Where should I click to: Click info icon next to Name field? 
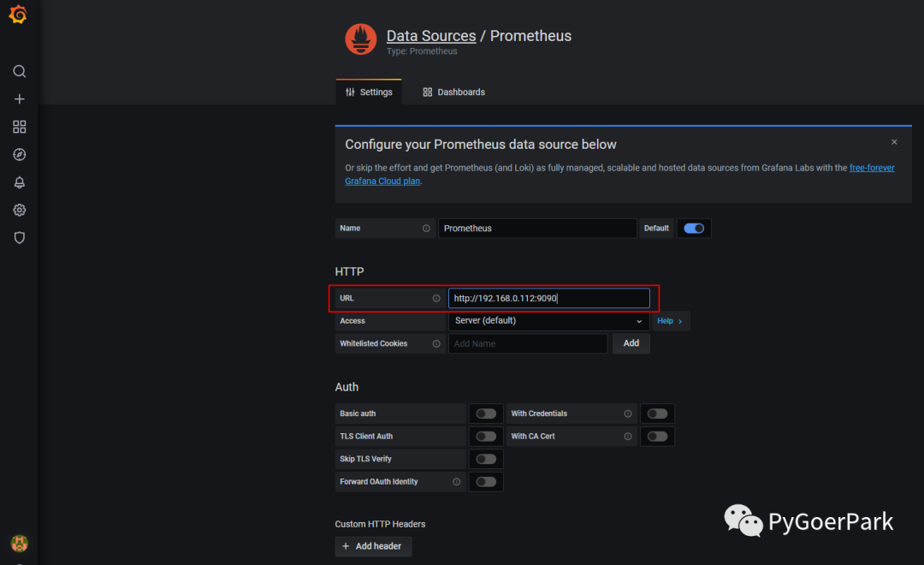click(x=426, y=229)
